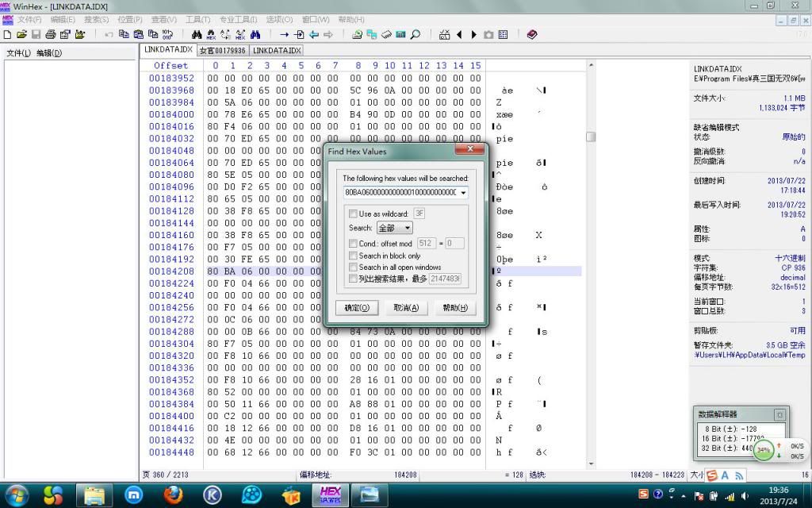Open Firefox from the taskbar
This screenshot has width=812, height=508.
(x=174, y=495)
